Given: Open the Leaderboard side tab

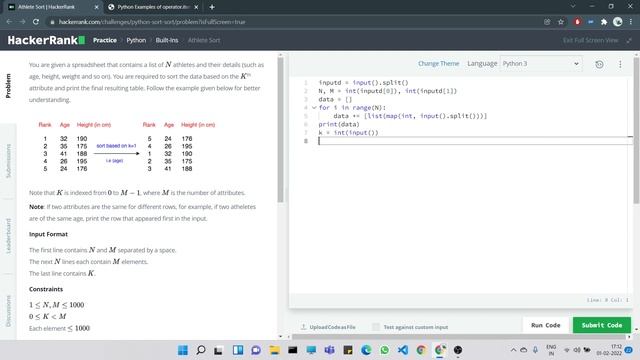Looking at the screenshot, I should (x=8, y=236).
